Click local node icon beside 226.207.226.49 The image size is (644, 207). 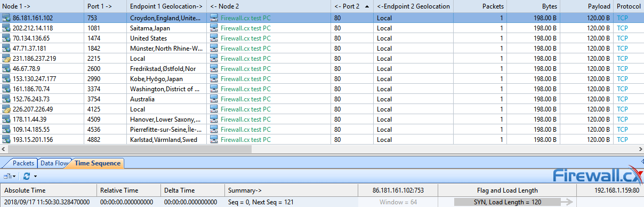tap(6, 109)
